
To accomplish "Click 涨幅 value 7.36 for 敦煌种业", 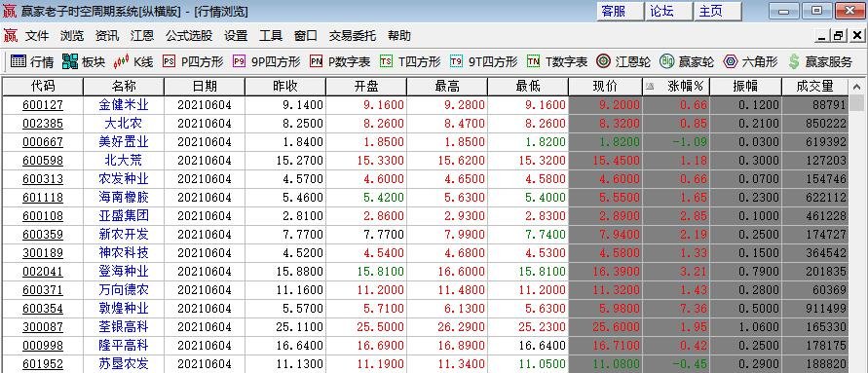I will tap(695, 309).
